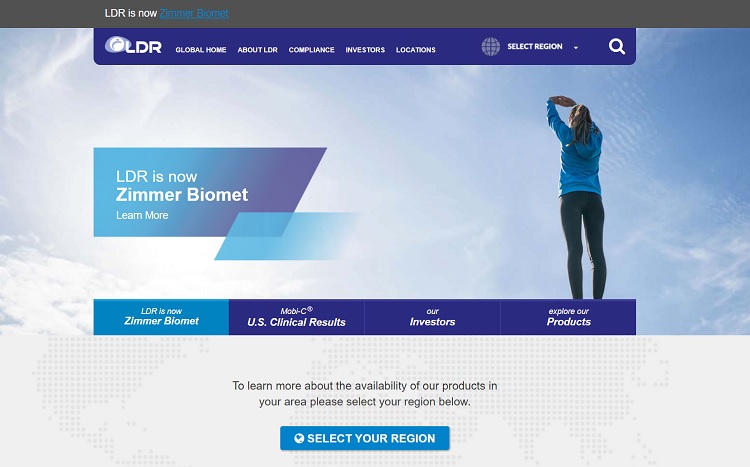The image size is (750, 467).
Task: Open the SELECT REGION menu label
Action: (x=535, y=46)
